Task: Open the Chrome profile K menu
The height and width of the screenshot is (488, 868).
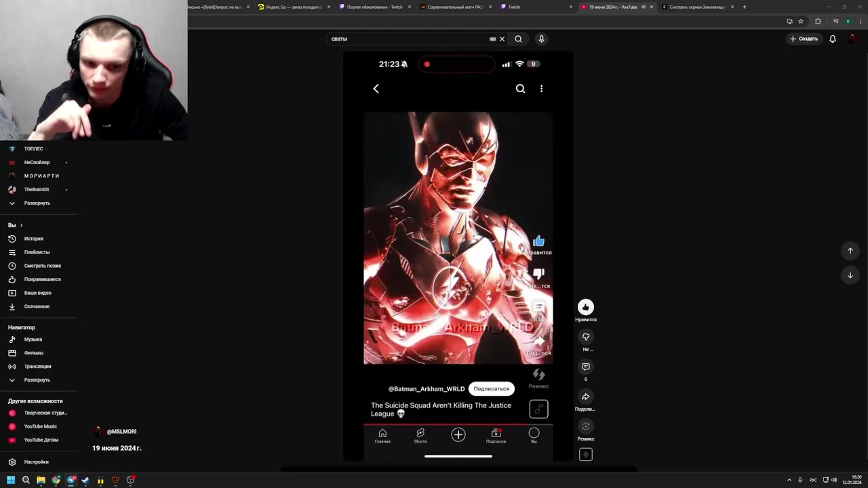Action: click(x=848, y=21)
